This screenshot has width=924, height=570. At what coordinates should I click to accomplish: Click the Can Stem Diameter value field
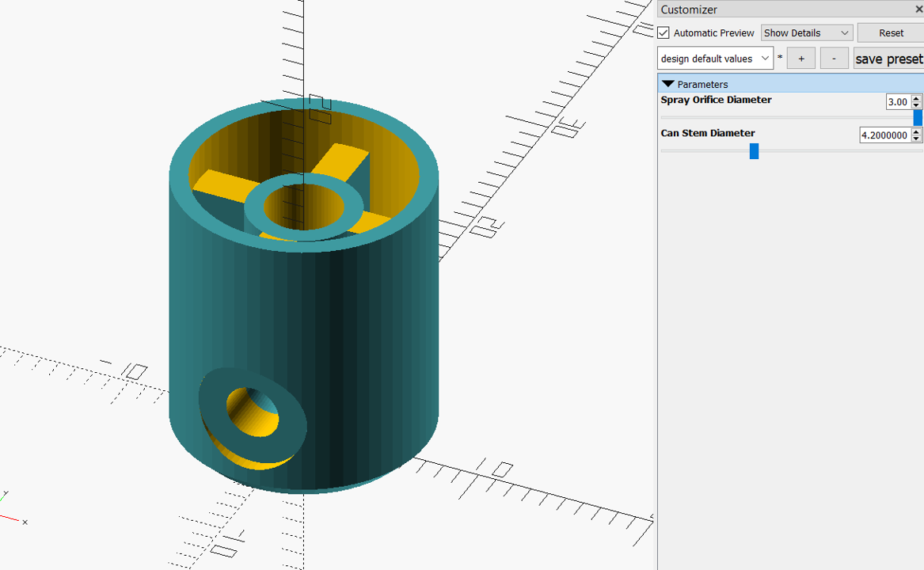884,135
